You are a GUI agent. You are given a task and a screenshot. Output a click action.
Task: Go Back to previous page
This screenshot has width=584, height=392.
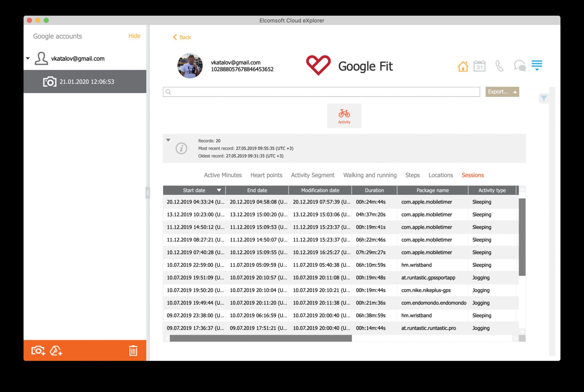[182, 37]
